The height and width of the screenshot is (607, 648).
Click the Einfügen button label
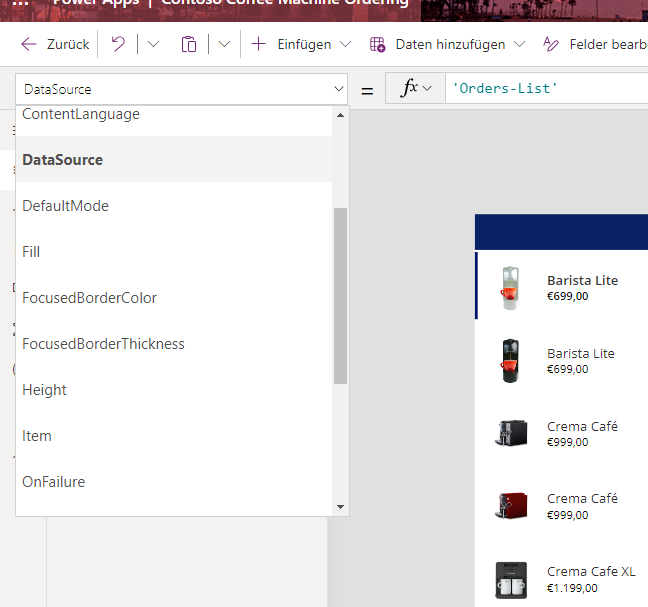tap(304, 44)
